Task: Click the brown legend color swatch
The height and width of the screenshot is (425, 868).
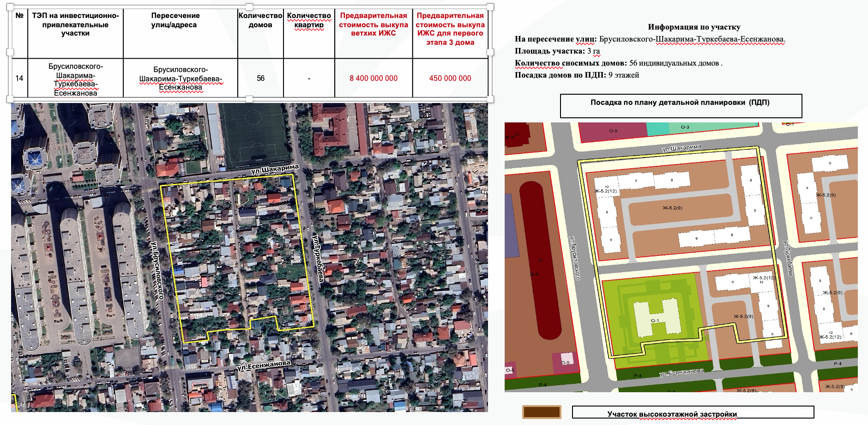Action: pos(542,412)
